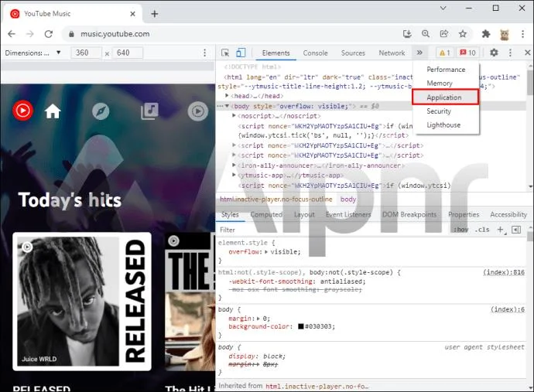Open the Extensions puzzle icon

[486, 34]
